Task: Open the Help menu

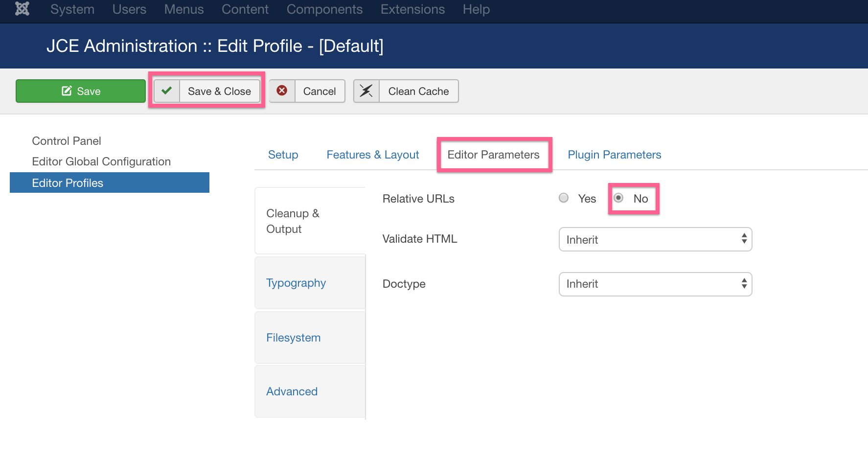Action: click(x=476, y=9)
